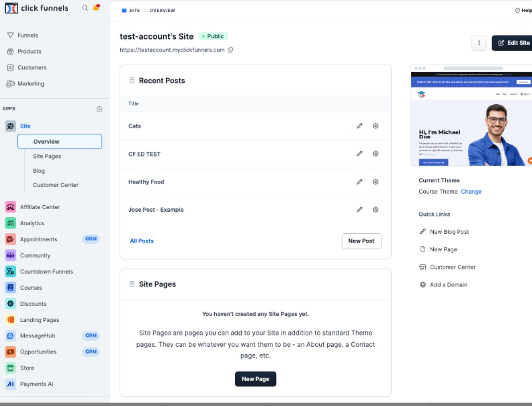Click Change theme link
This screenshot has width=532, height=406.
[x=472, y=192]
